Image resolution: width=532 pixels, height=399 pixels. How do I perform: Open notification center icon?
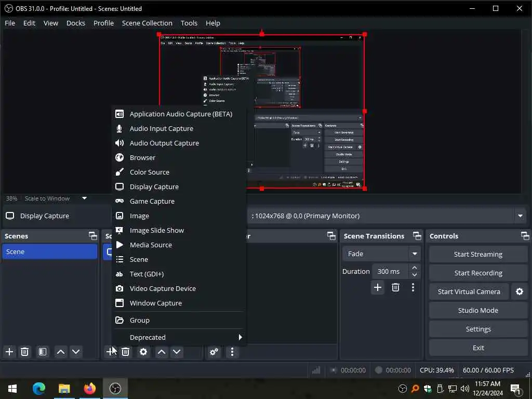point(516,389)
